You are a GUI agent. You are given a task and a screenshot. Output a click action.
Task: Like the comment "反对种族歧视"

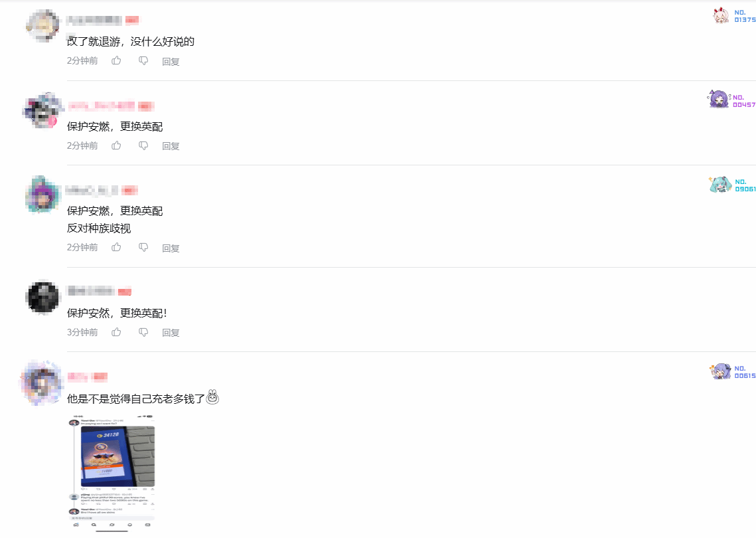pyautogui.click(x=116, y=248)
